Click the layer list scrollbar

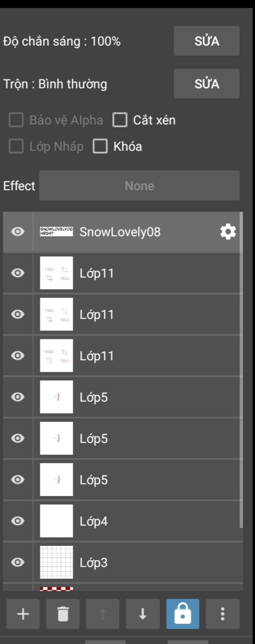coord(241,370)
